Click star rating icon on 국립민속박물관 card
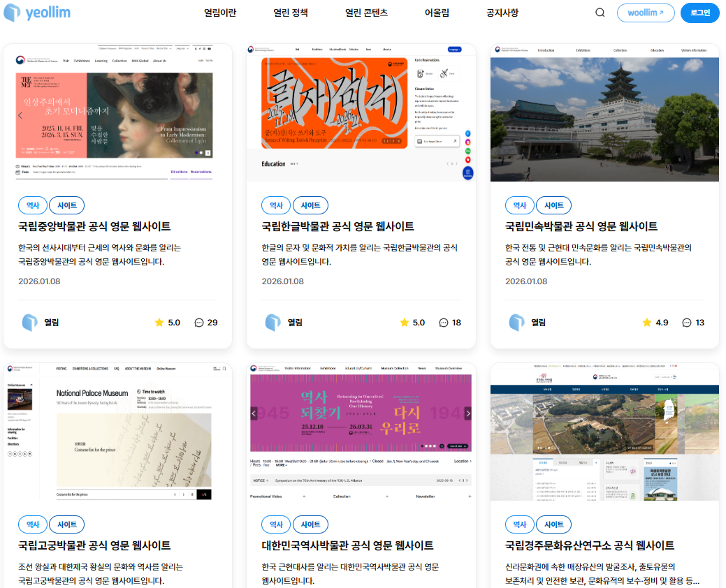The image size is (726, 588). (x=647, y=323)
